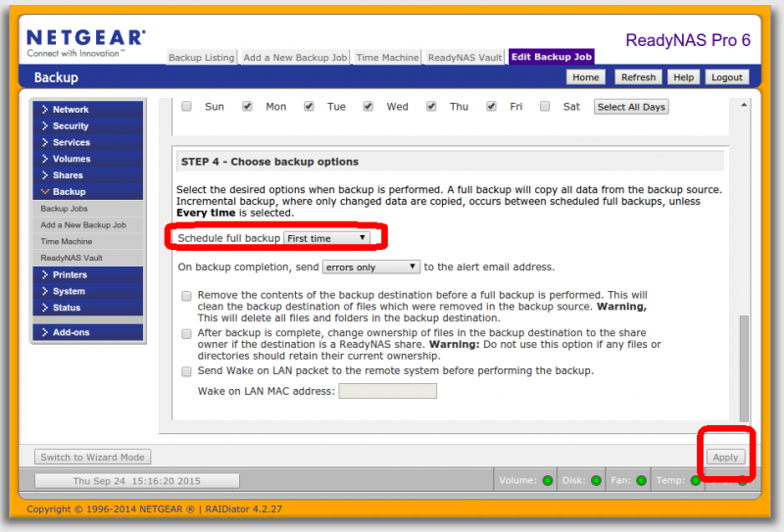
Task: Expand the System sidebar section
Action: point(88,292)
